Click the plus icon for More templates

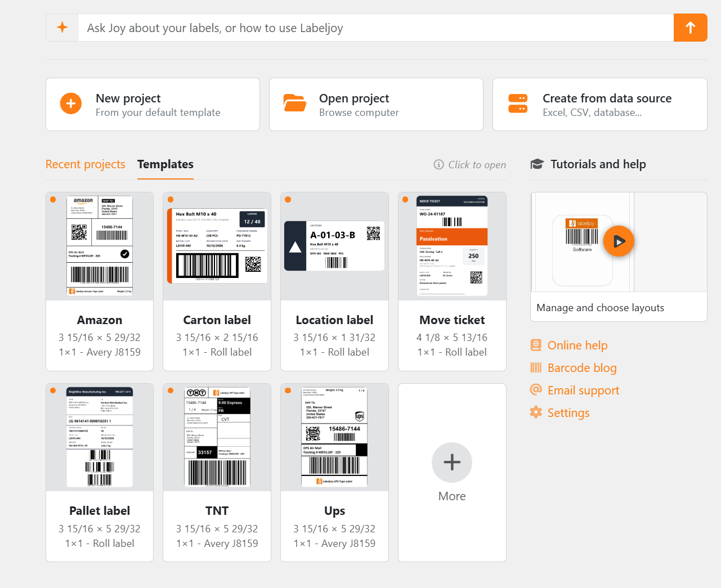452,463
